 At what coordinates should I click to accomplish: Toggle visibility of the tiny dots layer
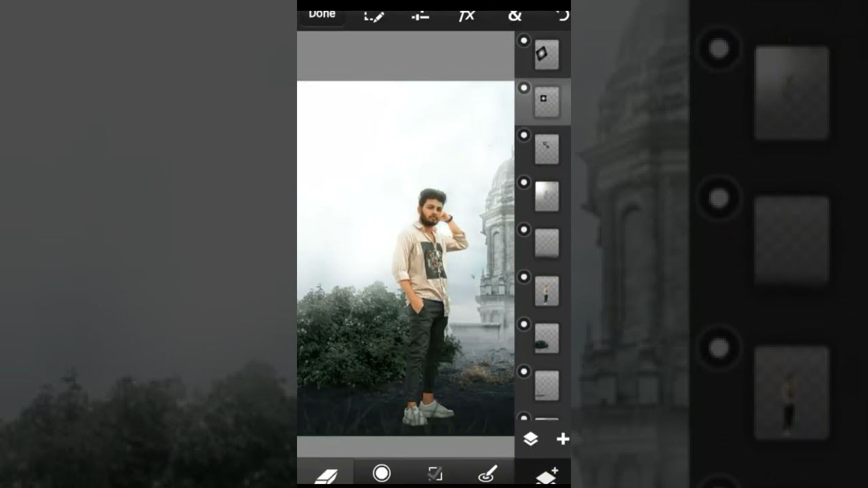[524, 136]
